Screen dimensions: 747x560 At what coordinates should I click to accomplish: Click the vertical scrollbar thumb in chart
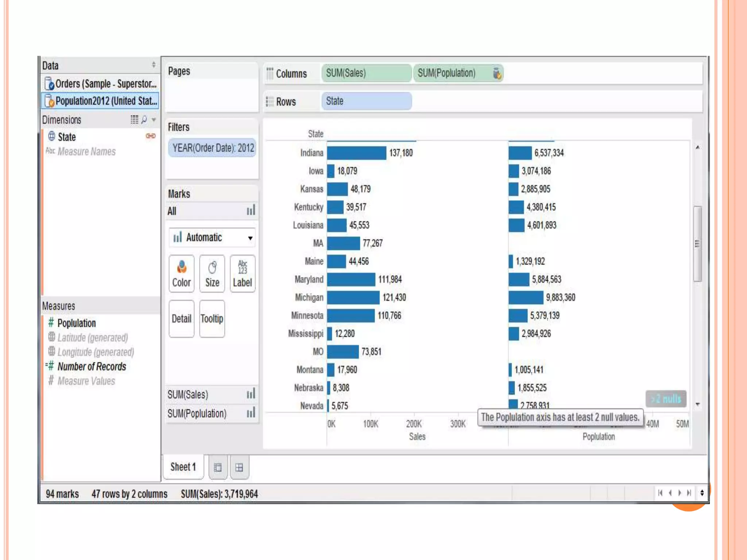click(697, 244)
